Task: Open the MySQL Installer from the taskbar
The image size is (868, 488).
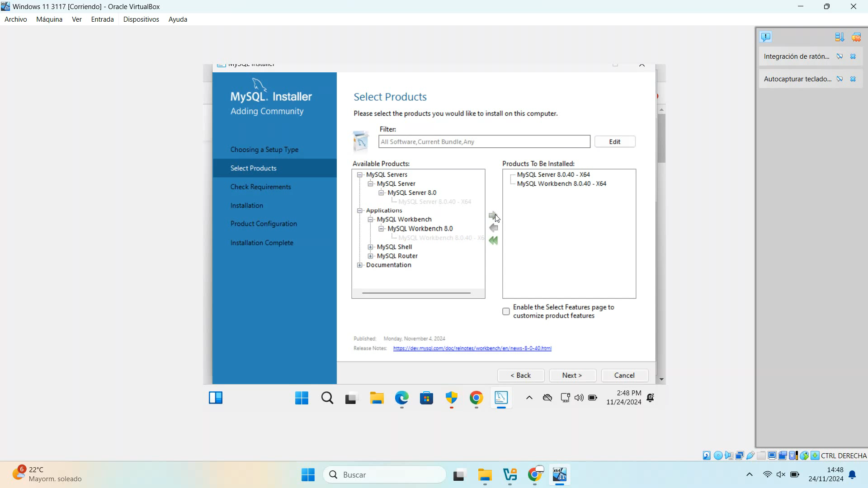Action: [501, 398]
